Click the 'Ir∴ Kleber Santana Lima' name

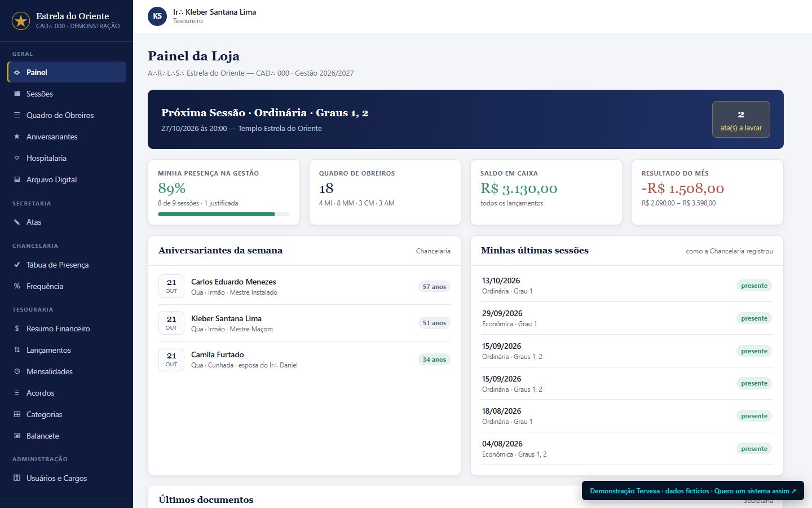point(214,12)
